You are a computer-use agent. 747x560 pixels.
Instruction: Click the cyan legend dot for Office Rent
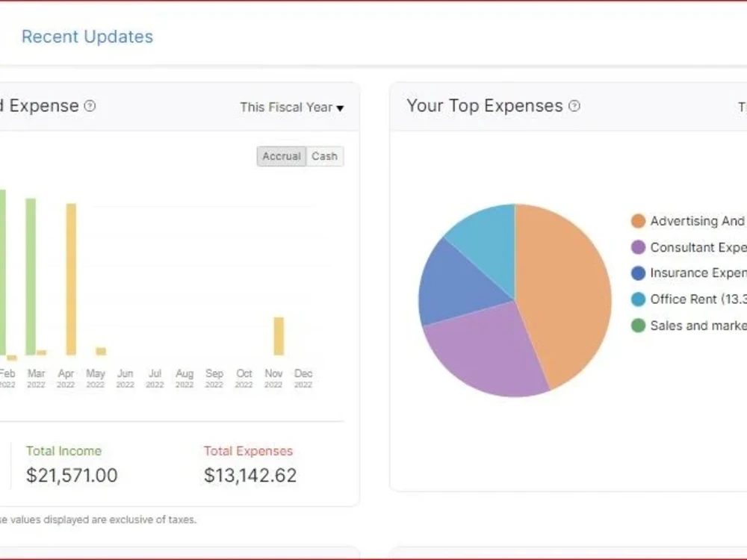pos(639,299)
